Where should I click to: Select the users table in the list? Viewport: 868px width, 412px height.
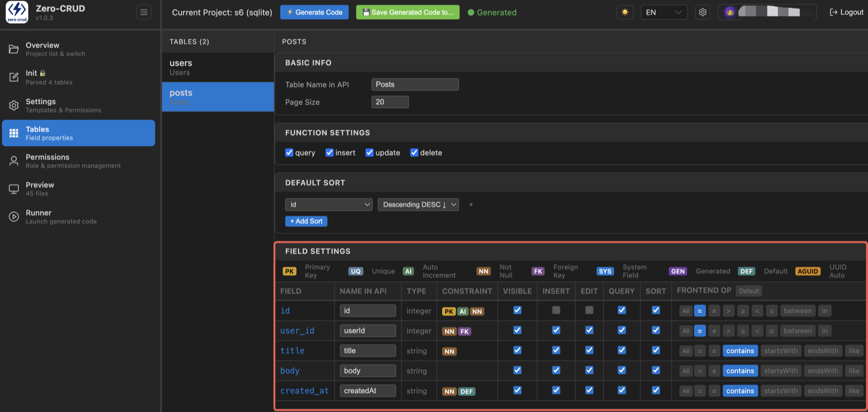tap(218, 67)
